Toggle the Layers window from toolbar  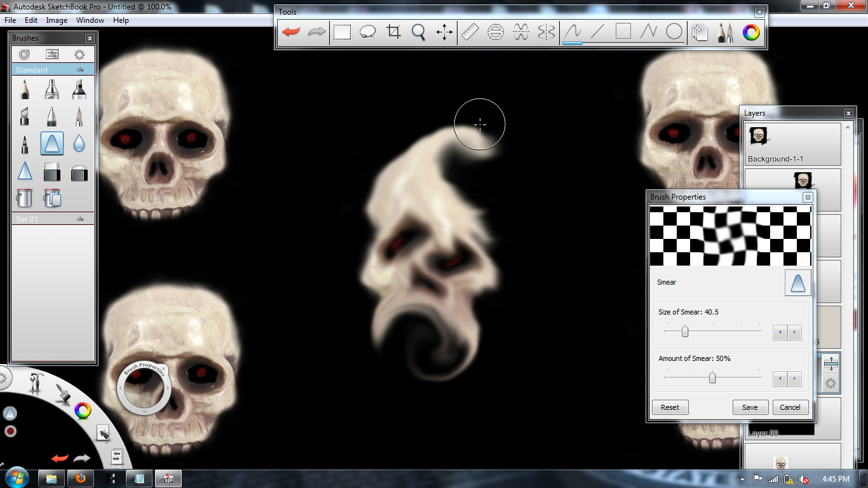click(x=700, y=32)
